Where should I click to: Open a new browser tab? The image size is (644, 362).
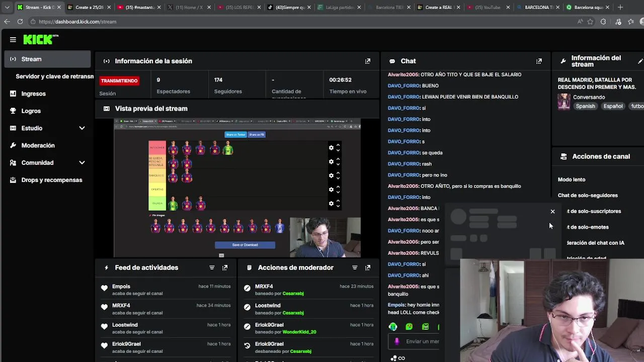(620, 8)
